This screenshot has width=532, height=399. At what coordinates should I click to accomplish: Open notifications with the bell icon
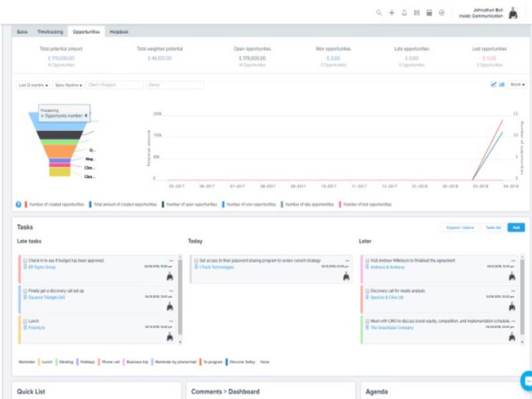point(404,13)
